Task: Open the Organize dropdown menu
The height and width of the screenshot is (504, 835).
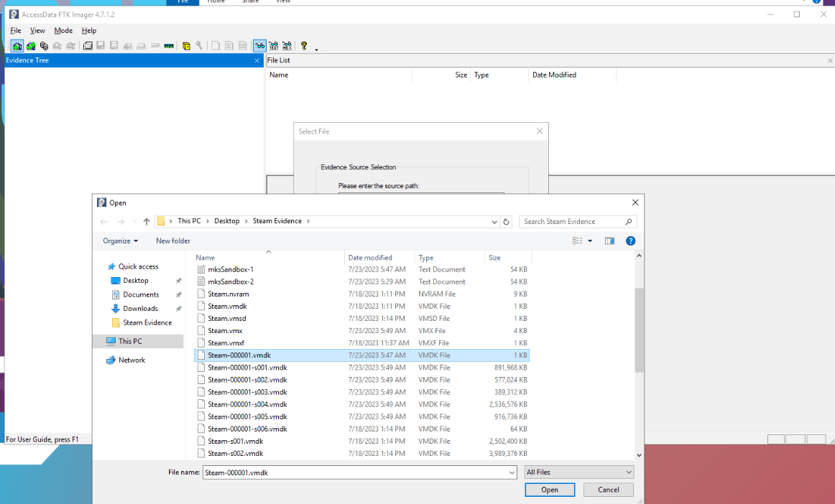Action: 120,241
